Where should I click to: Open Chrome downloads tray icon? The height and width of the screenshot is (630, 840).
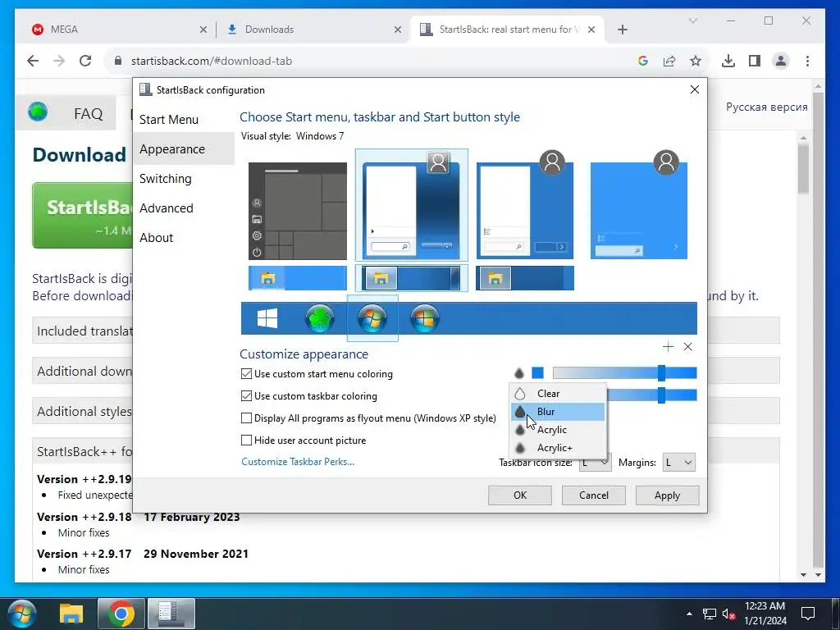click(728, 61)
